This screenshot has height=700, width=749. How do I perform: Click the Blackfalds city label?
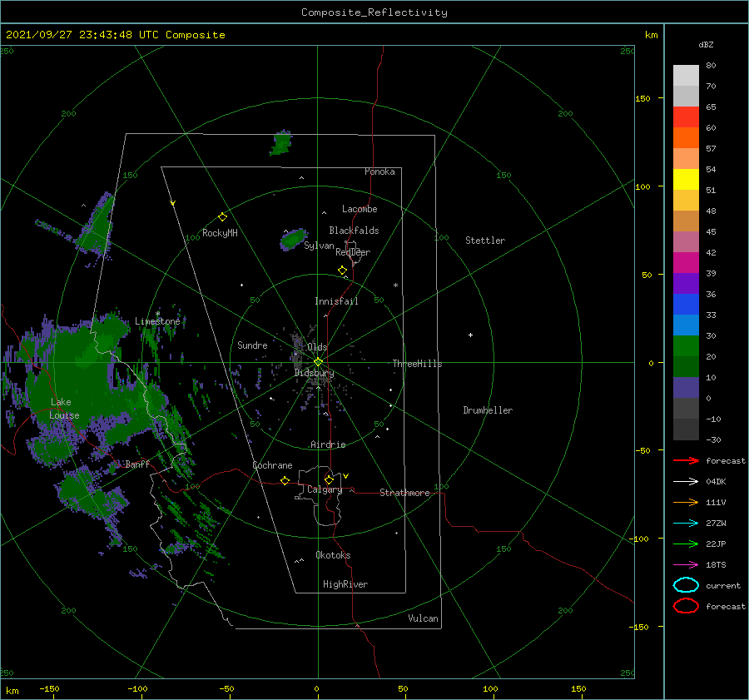tap(354, 231)
